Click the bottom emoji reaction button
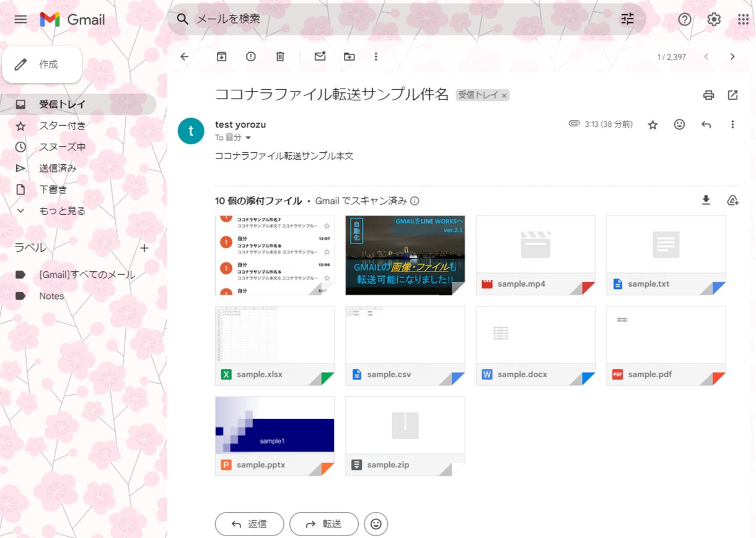 pyautogui.click(x=376, y=524)
